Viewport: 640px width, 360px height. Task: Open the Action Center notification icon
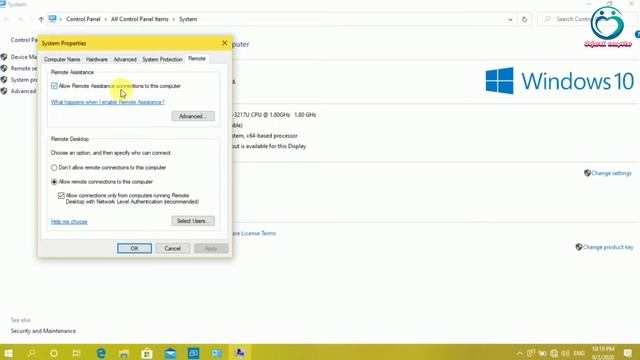628,353
